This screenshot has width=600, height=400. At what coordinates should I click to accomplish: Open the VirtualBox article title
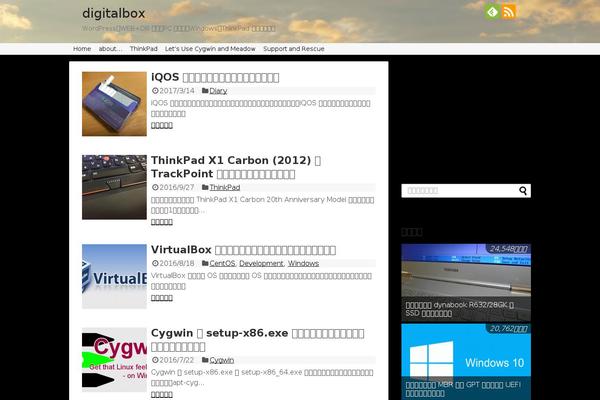pyautogui.click(x=243, y=250)
